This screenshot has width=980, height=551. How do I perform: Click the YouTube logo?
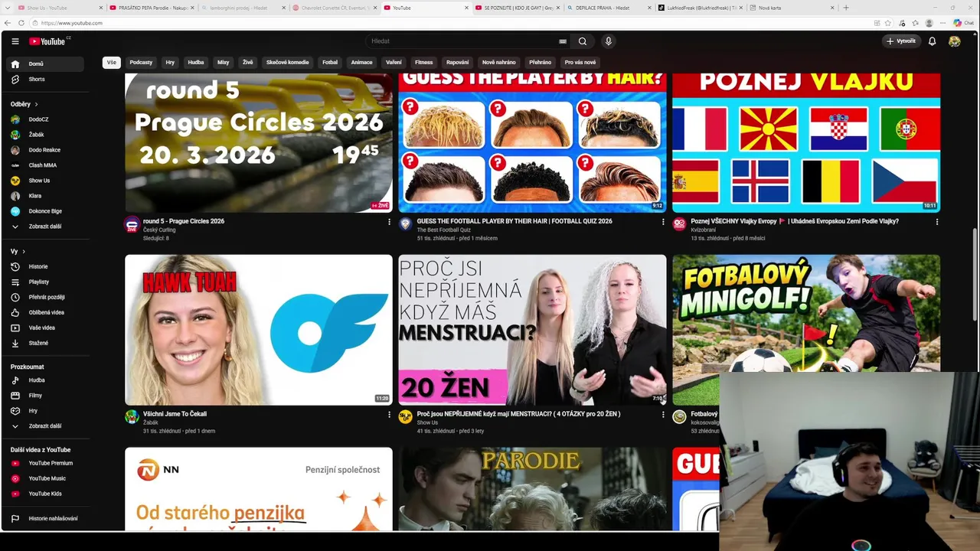pos(47,41)
